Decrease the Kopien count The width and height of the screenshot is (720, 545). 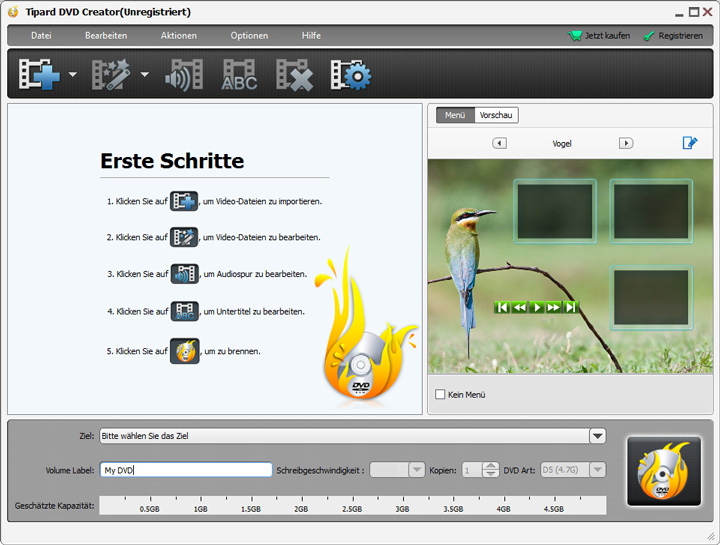(491, 474)
